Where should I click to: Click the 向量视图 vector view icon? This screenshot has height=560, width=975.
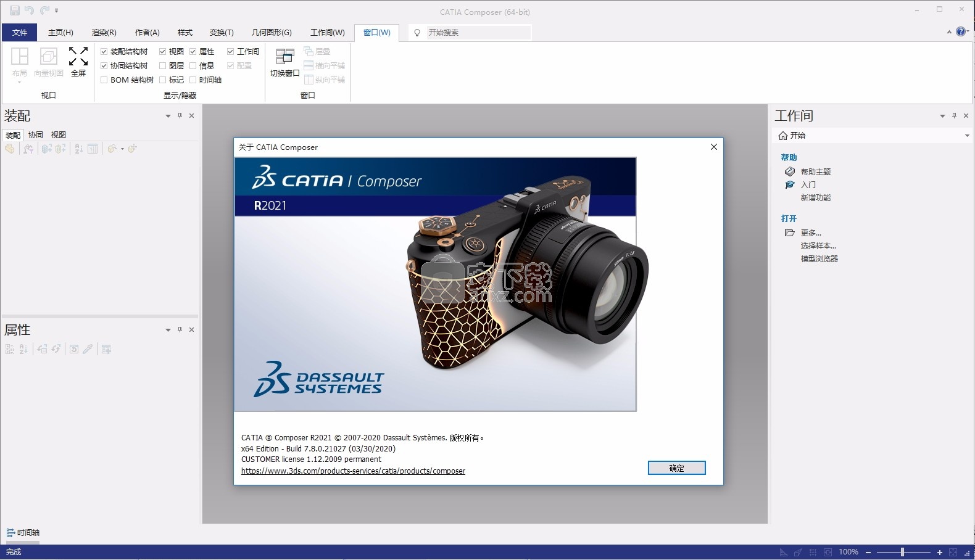[49, 56]
